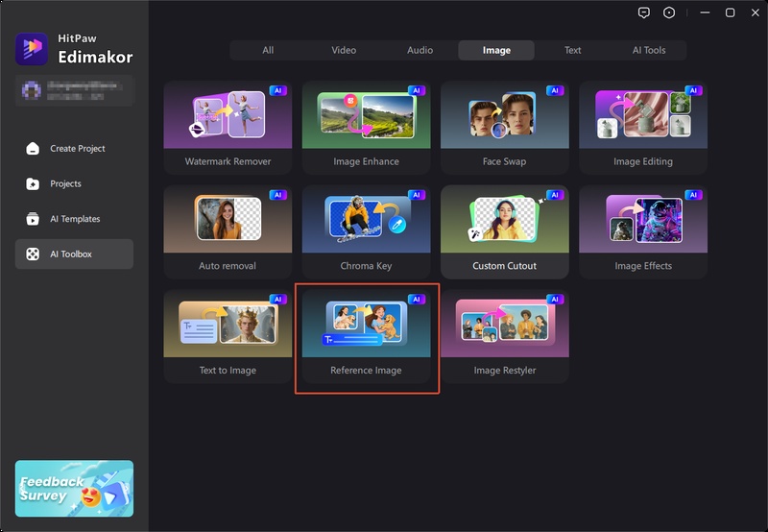Open the Image Effects tool card
Viewport: 768px width, 532px height.
click(643, 231)
